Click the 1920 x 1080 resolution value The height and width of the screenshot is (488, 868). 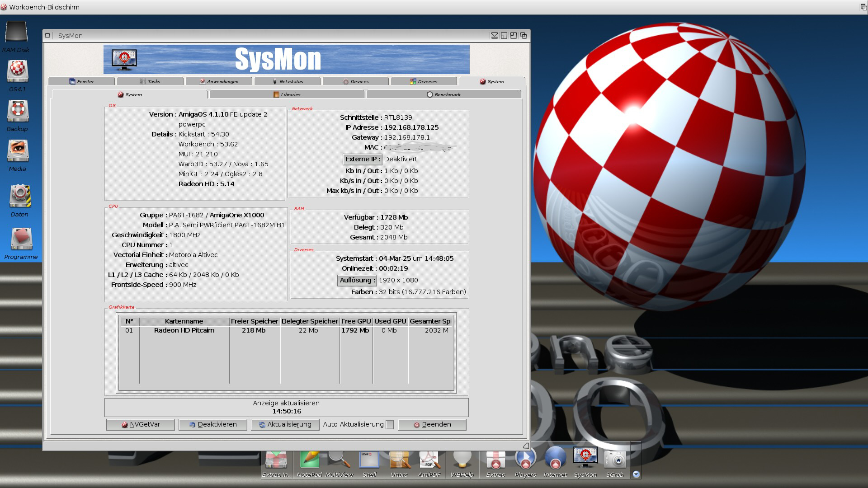coord(398,280)
